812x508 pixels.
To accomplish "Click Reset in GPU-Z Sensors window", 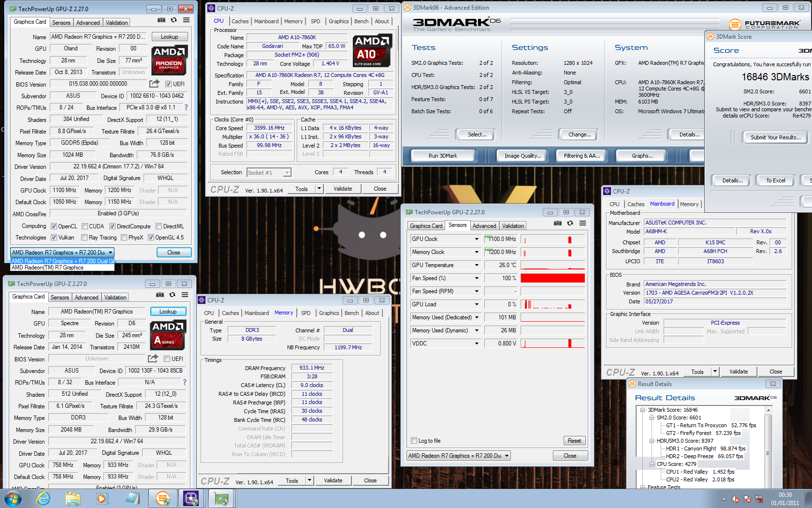I will (575, 441).
